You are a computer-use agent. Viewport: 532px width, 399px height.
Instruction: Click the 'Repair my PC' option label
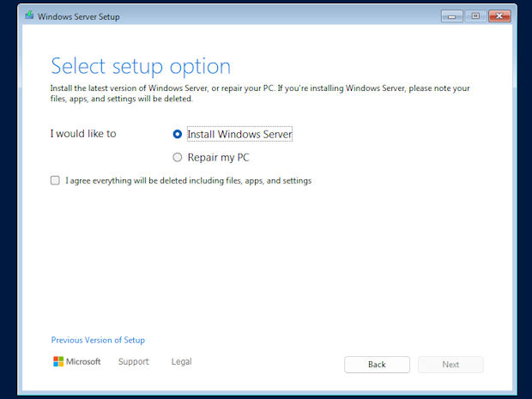(x=218, y=157)
